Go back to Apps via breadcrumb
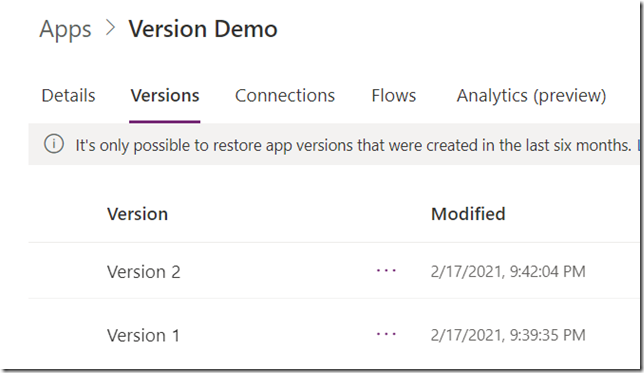Viewport: 644px width, 373px height. (x=65, y=30)
